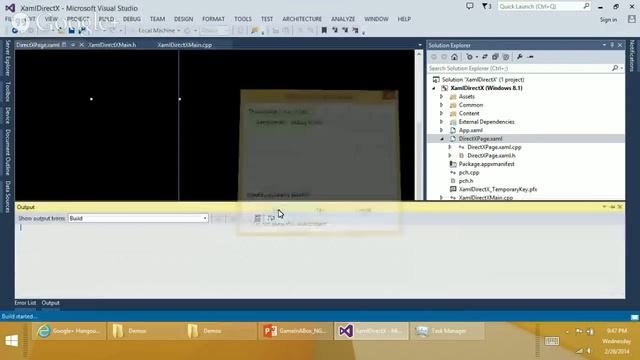Open the TEAM menu
Image resolution: width=640 pixels, height=360 pixels.
(x=158, y=19)
